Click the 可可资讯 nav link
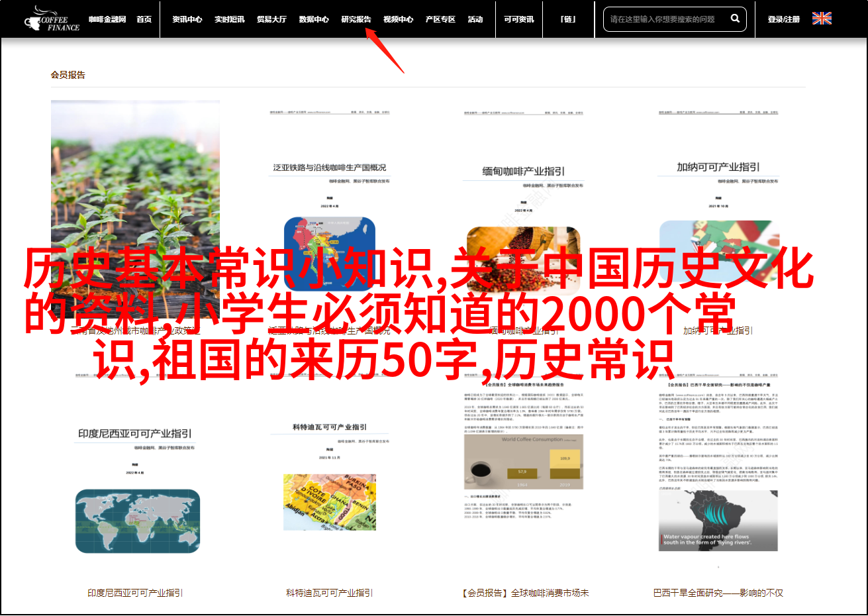The height and width of the screenshot is (616, 868). (518, 19)
